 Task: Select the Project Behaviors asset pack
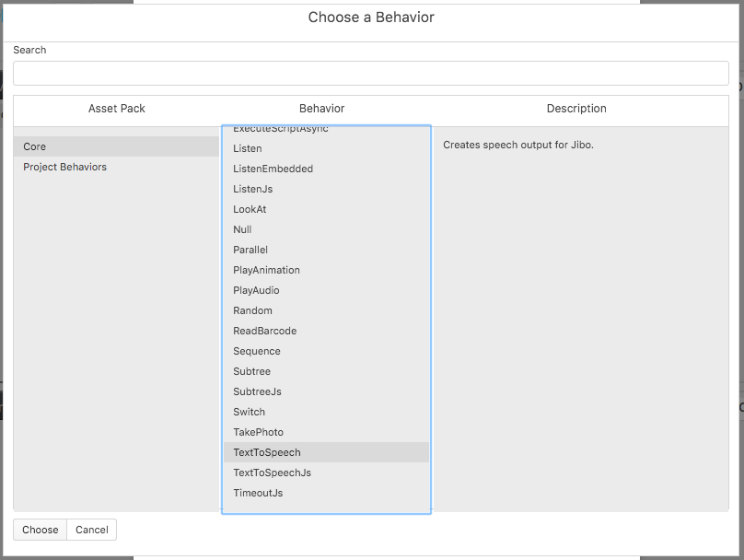pyautogui.click(x=65, y=167)
